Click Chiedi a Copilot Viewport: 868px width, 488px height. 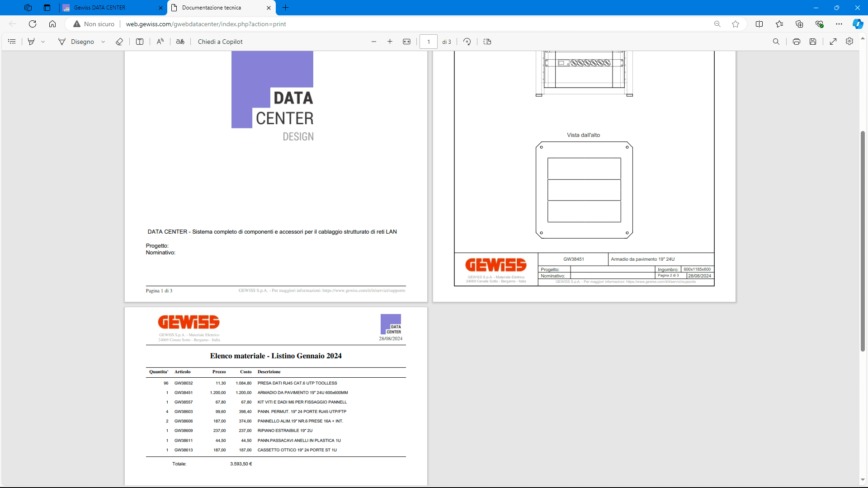[x=220, y=42]
